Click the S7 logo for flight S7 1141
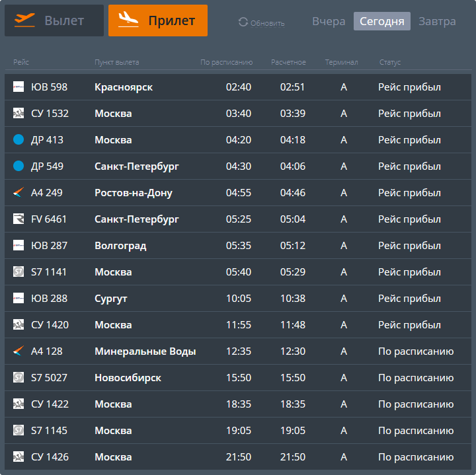The width and height of the screenshot is (476, 475). point(19,272)
